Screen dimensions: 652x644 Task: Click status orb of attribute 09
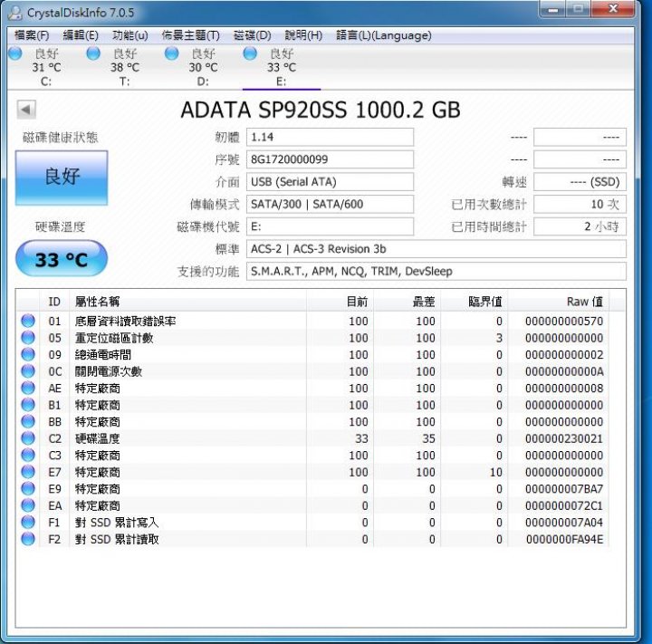coord(28,354)
